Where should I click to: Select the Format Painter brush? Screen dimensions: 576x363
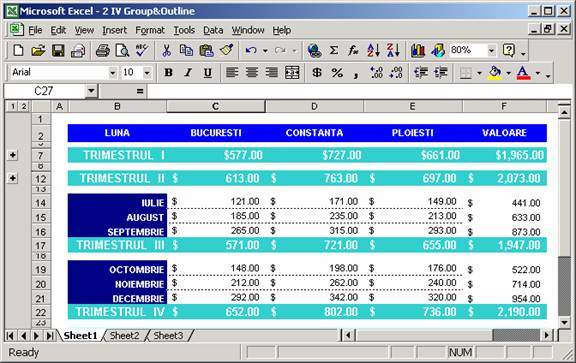pos(227,50)
